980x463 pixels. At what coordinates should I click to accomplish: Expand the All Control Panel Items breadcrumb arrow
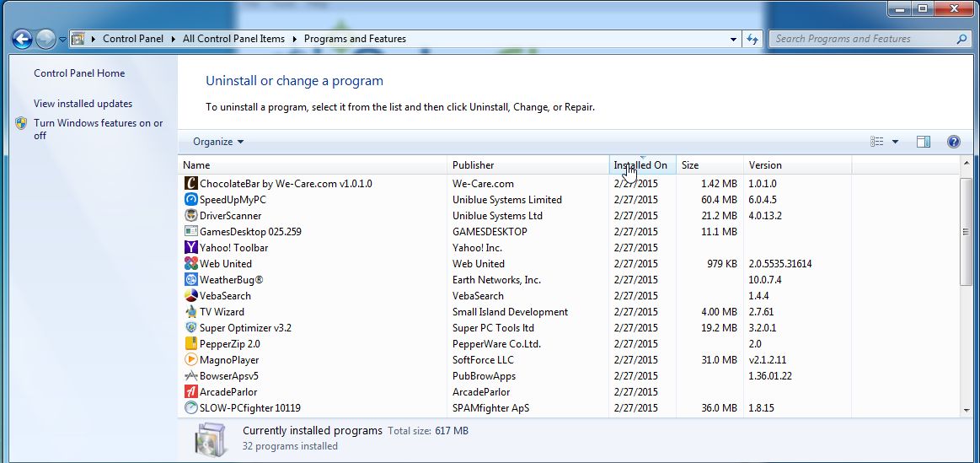click(294, 39)
